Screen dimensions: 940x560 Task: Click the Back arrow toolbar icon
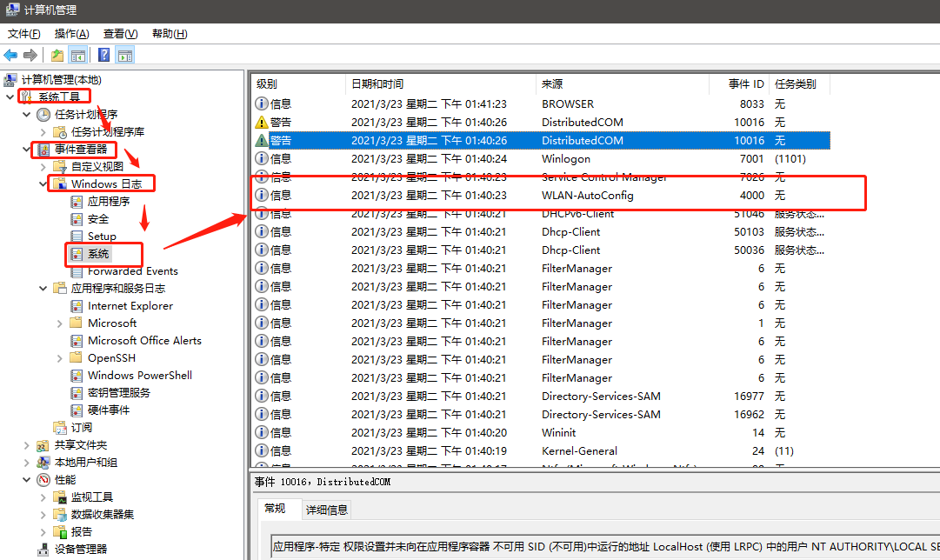tap(11, 56)
